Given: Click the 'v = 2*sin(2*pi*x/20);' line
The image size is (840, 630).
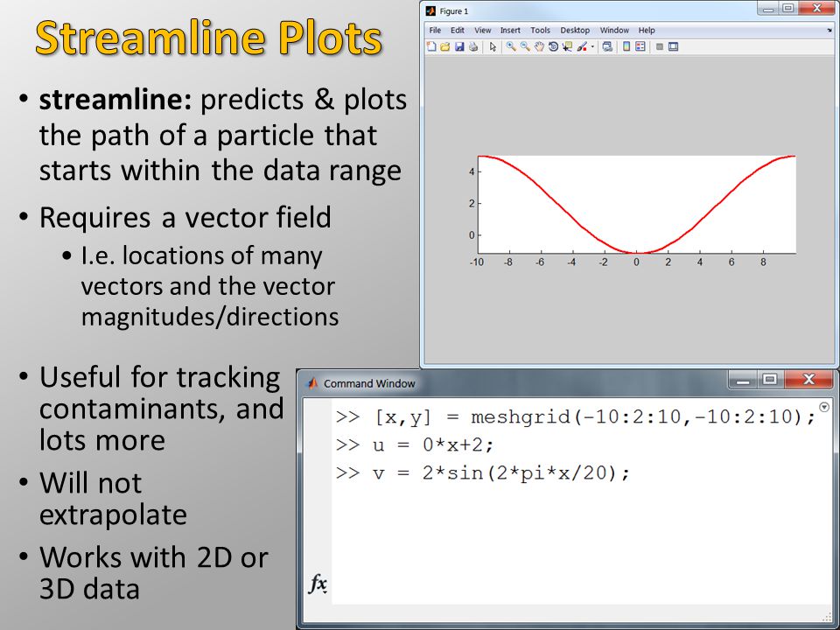Looking at the screenshot, I should [x=483, y=473].
